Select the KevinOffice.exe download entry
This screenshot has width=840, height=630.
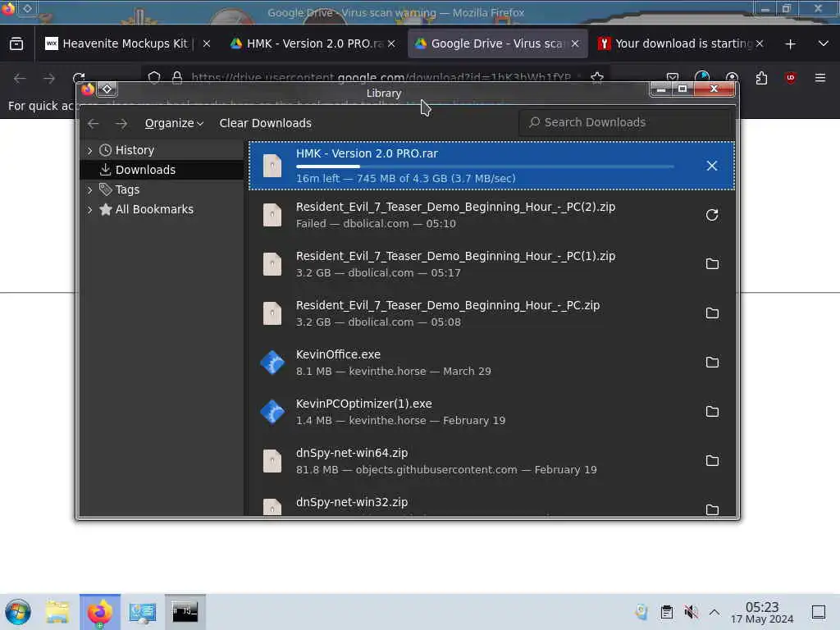tap(491, 362)
